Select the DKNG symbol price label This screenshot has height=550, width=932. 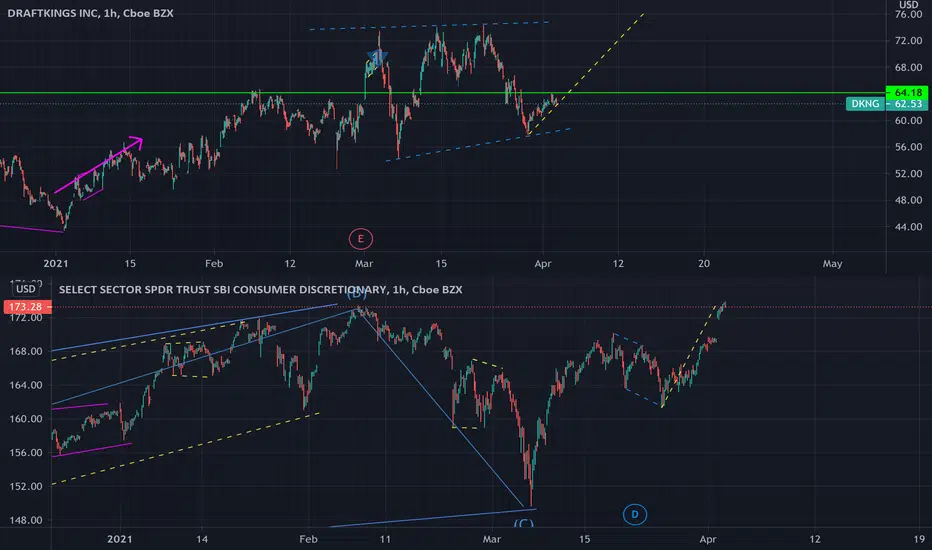point(865,104)
